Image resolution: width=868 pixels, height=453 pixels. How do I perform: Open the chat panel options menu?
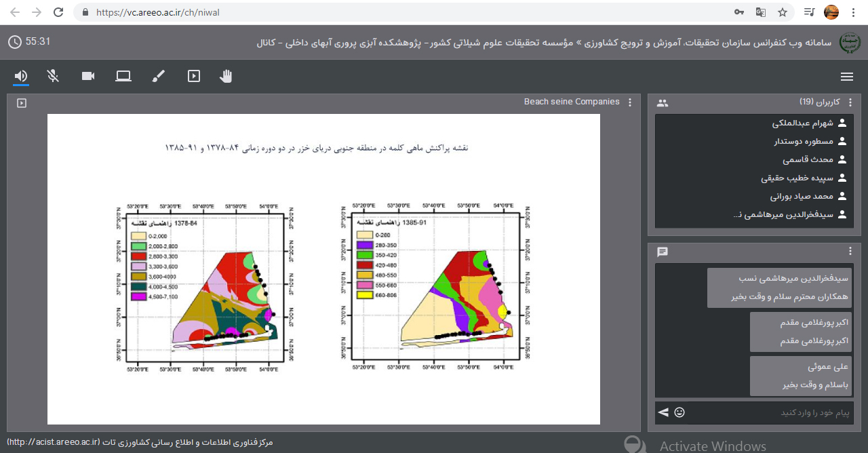850,252
